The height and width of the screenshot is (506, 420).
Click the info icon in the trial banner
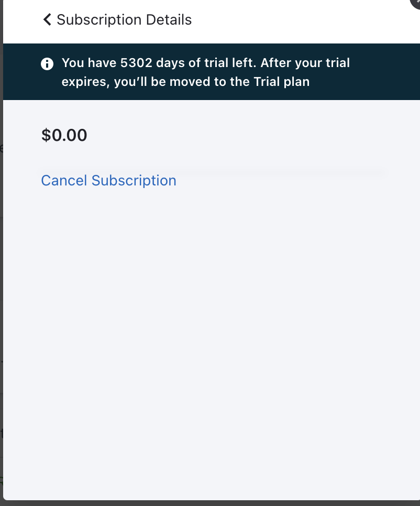coord(47,64)
